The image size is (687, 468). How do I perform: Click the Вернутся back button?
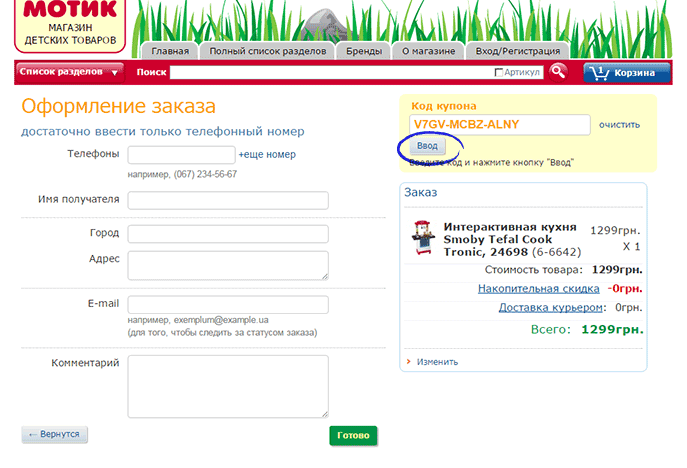point(56,435)
